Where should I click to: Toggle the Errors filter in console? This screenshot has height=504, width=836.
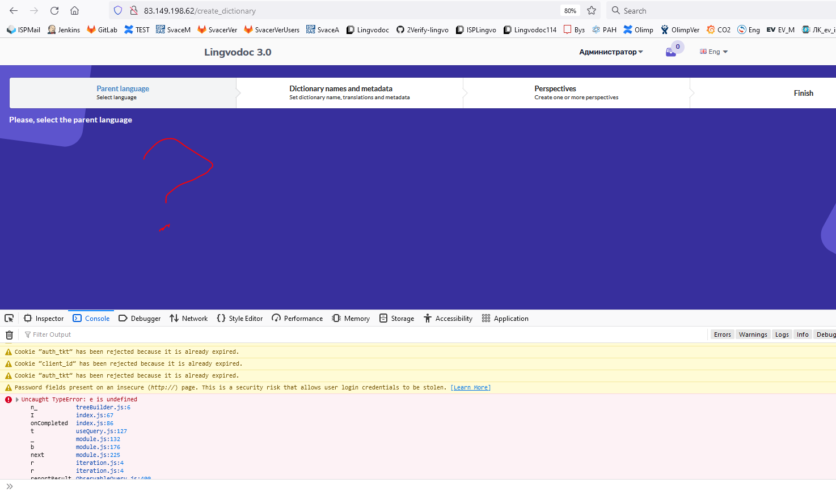[722, 334]
